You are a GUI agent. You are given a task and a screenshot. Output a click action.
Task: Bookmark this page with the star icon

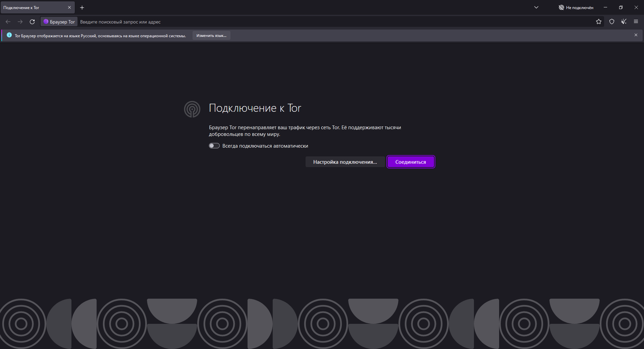pyautogui.click(x=599, y=22)
